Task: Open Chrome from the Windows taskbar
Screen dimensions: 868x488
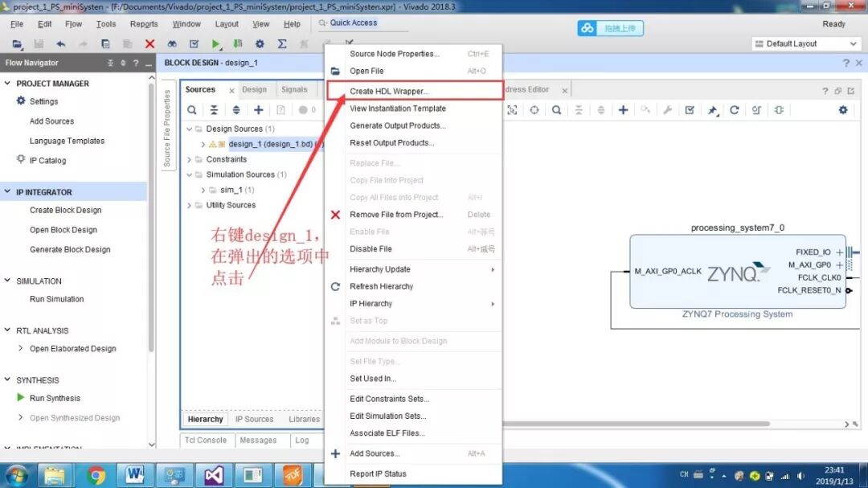Action: (96, 475)
